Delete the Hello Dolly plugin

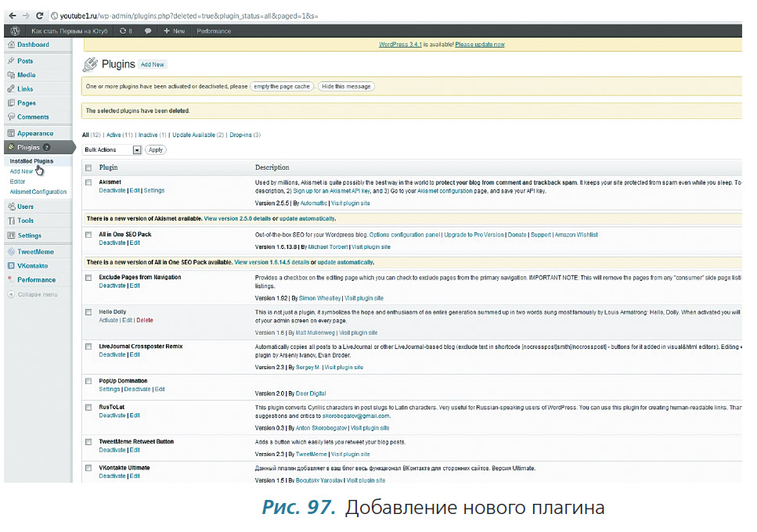[144, 320]
